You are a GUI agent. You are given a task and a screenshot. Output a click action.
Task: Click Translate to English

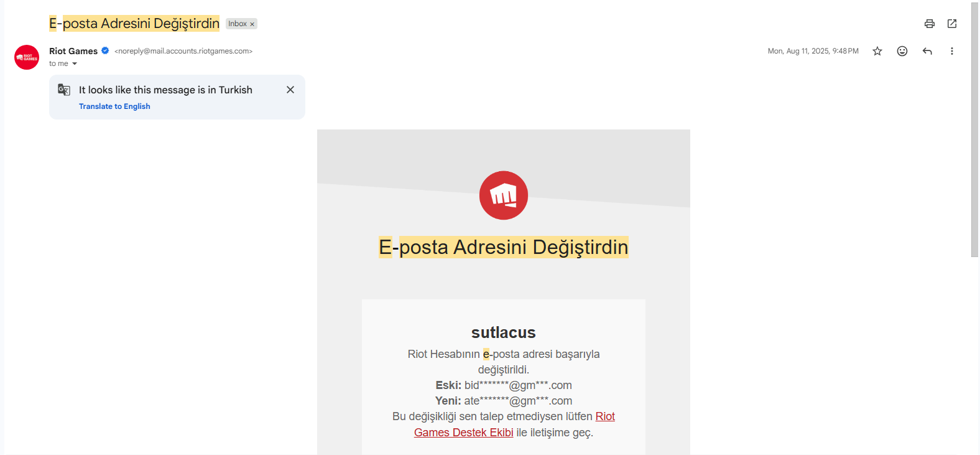[114, 106]
